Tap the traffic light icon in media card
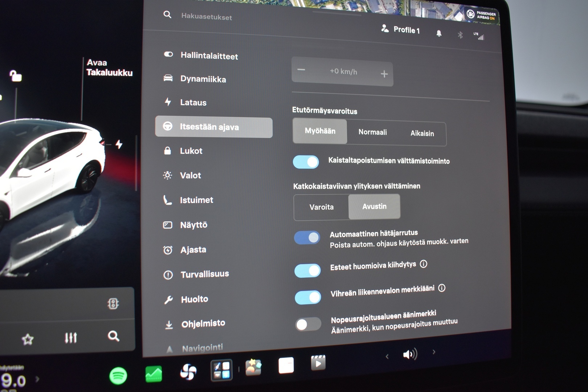The height and width of the screenshot is (392, 588). point(113,303)
